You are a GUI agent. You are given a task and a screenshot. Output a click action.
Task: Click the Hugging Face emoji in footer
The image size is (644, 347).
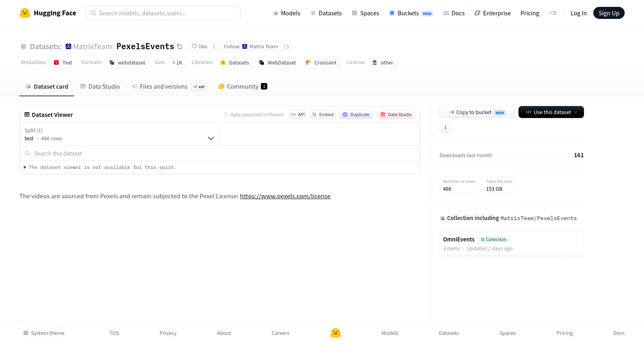click(x=336, y=333)
